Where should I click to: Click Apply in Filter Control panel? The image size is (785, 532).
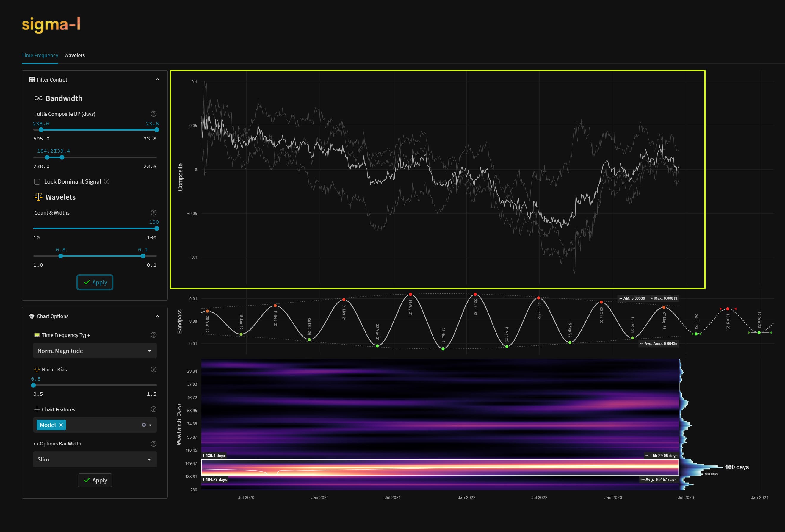(x=95, y=282)
